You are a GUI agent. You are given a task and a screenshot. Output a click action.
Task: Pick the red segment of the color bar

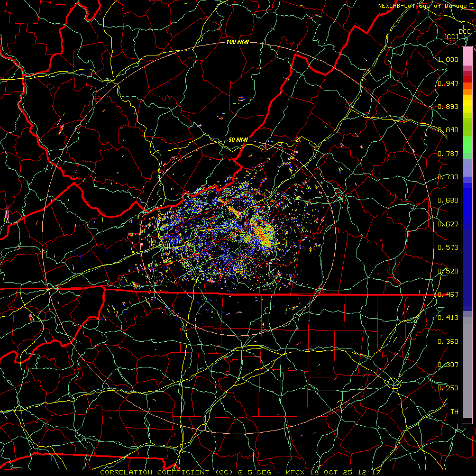467,79
